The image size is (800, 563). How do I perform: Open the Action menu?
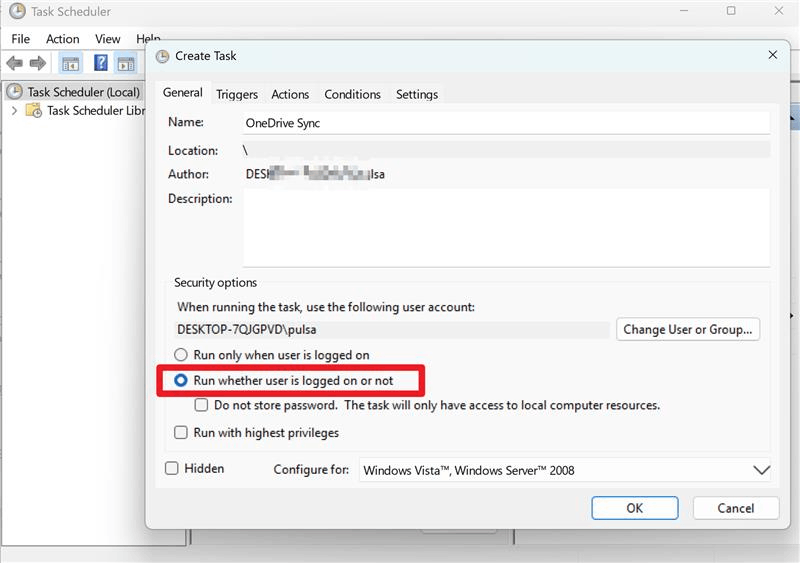(x=63, y=39)
